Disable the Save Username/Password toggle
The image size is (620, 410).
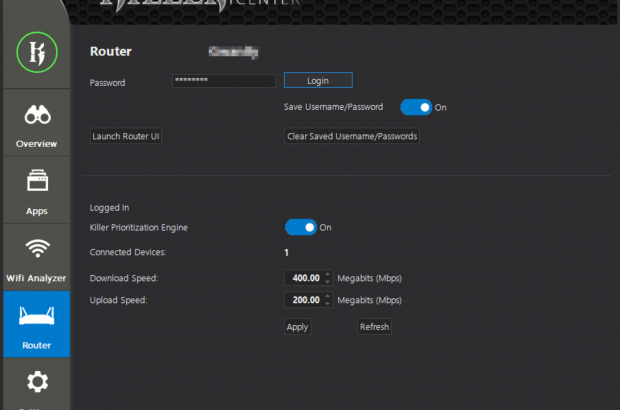[416, 107]
